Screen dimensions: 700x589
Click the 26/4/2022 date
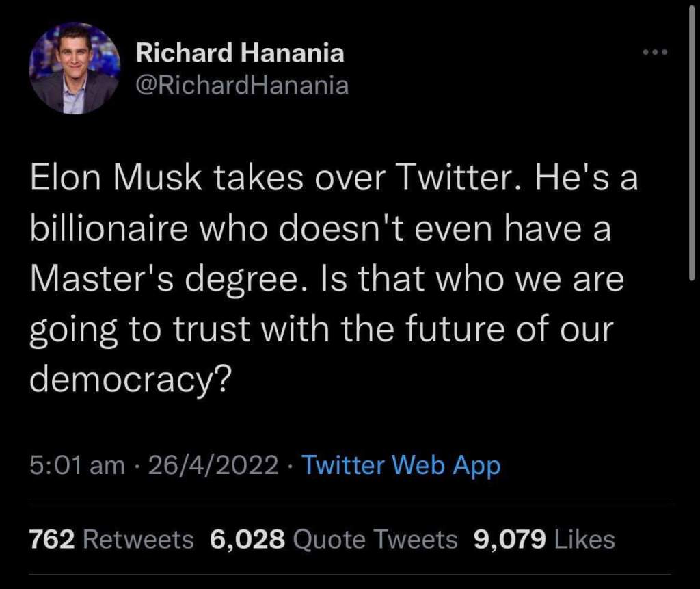[x=213, y=465]
